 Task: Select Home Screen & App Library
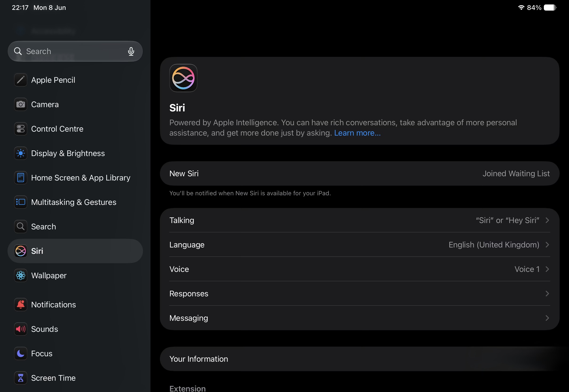click(75, 178)
